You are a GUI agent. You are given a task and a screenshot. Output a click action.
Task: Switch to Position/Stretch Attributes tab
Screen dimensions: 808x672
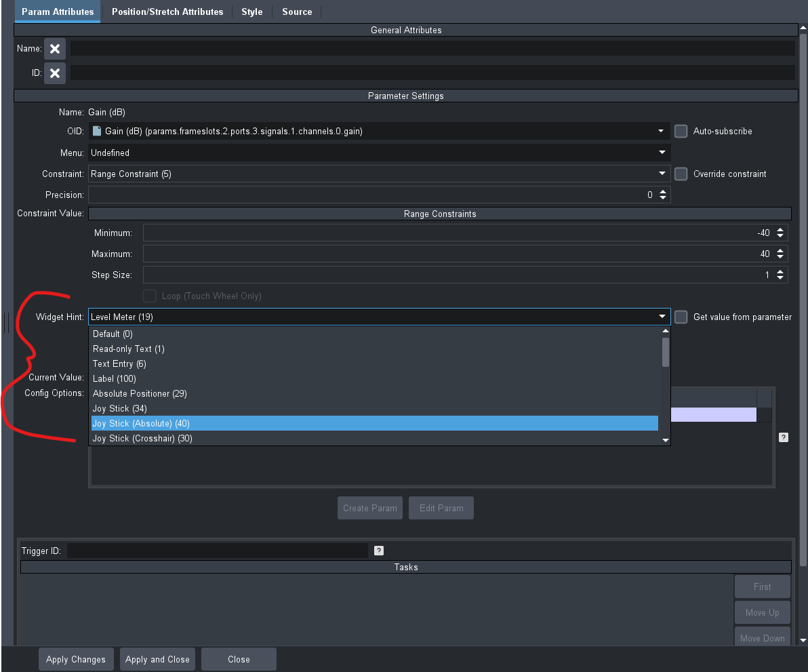(x=167, y=12)
